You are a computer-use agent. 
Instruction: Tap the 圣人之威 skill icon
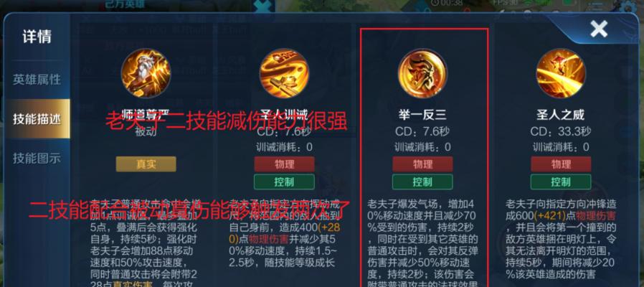pos(561,74)
